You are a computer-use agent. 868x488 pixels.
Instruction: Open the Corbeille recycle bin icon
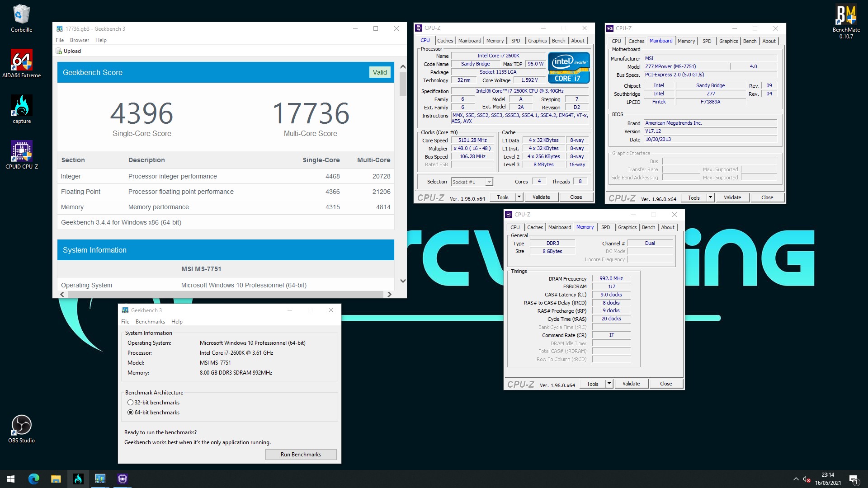pos(21,18)
